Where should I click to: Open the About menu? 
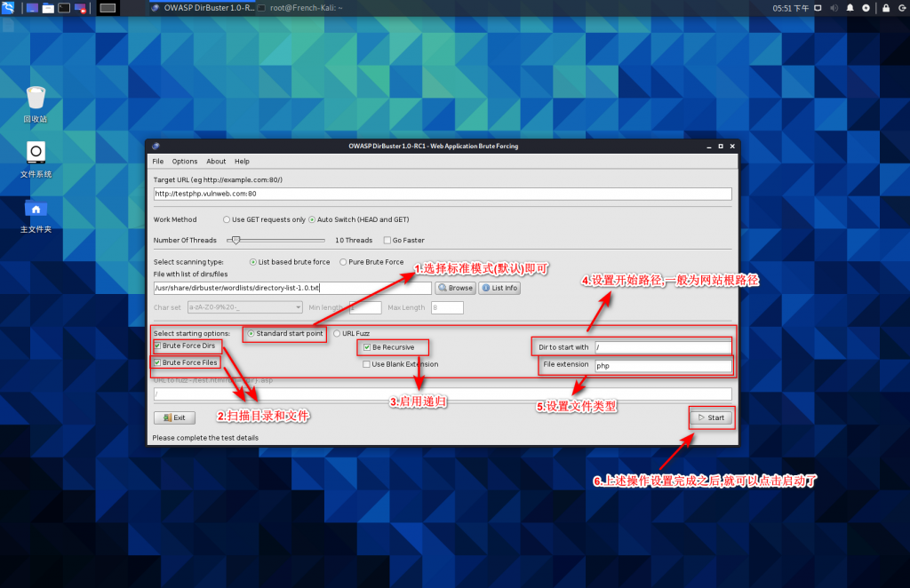216,161
